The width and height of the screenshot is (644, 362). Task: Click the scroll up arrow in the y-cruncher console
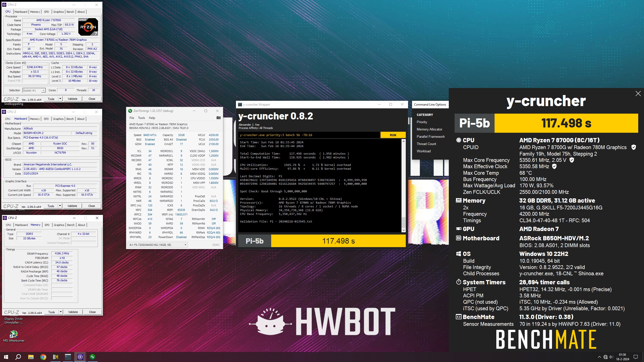[404, 141]
